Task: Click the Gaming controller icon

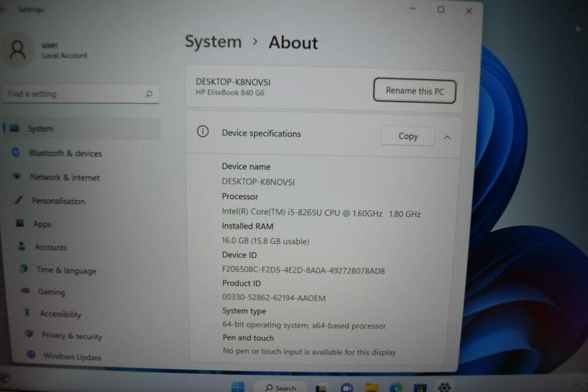Action: 25,290
